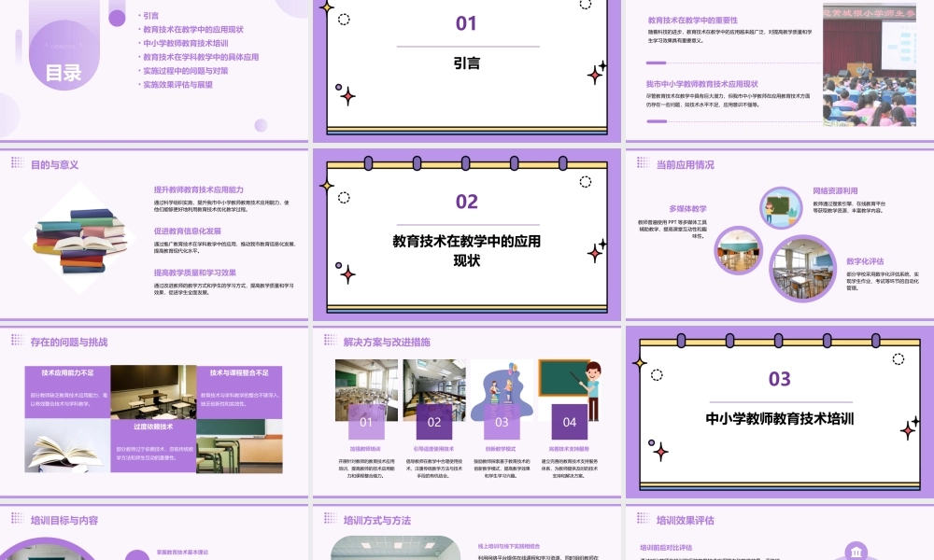934x560 pixels.
Task: Click the '多媒体教学' heading
Action: tap(687, 209)
